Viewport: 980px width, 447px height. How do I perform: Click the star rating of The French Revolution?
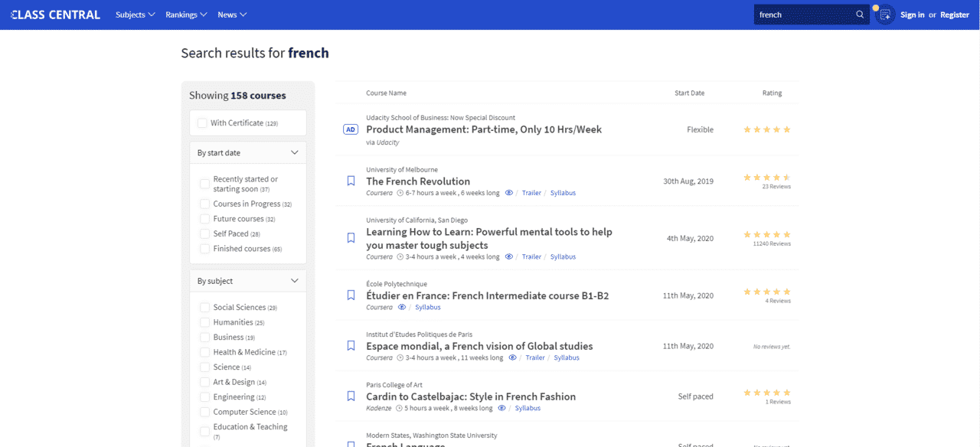point(767,178)
